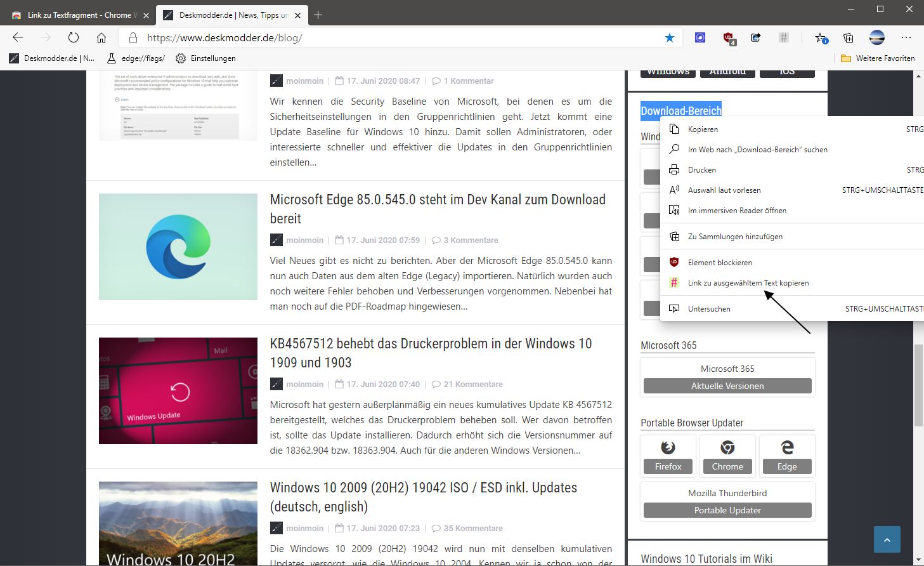Click the Firefox portable updater button
This screenshot has width=924, height=566.
click(x=668, y=466)
